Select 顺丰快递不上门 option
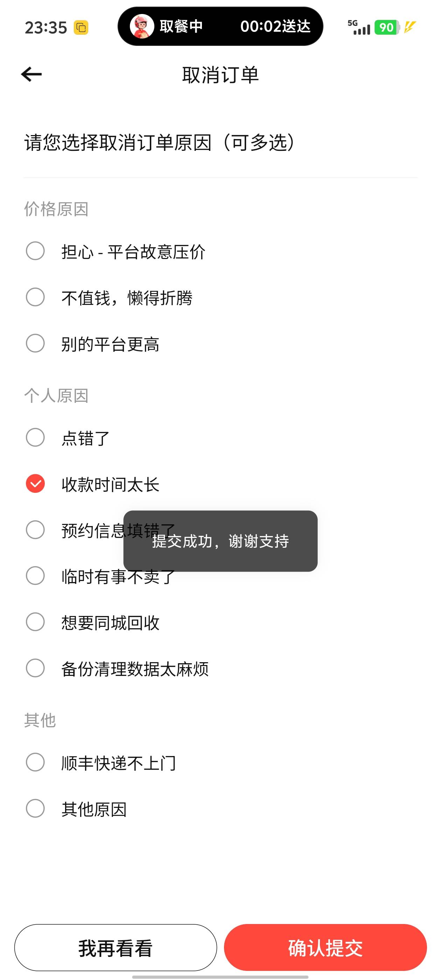The image size is (441, 980). point(35,762)
